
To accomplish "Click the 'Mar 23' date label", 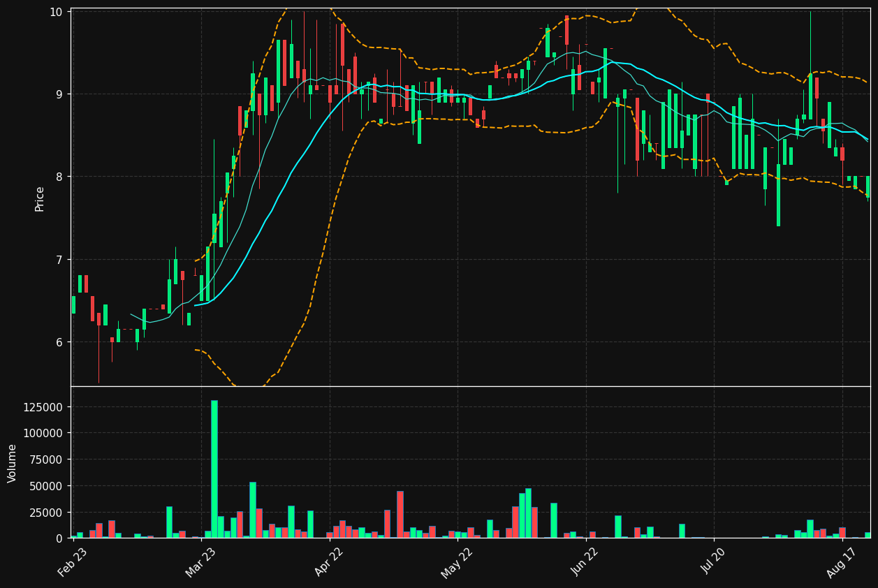I will pyautogui.click(x=200, y=562).
